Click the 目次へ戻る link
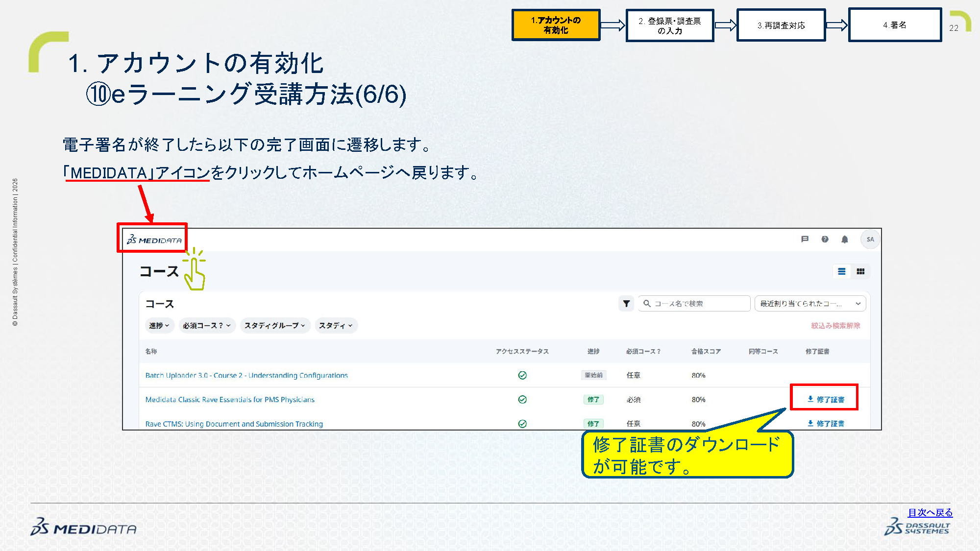980x551 pixels. [x=930, y=512]
